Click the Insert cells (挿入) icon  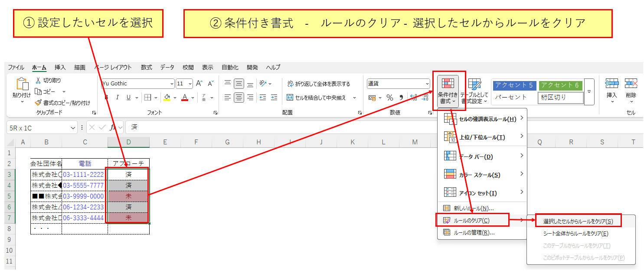coord(611,84)
